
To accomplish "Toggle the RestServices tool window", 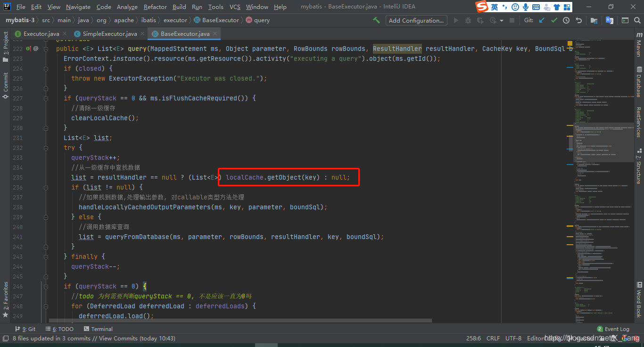I will (x=639, y=122).
